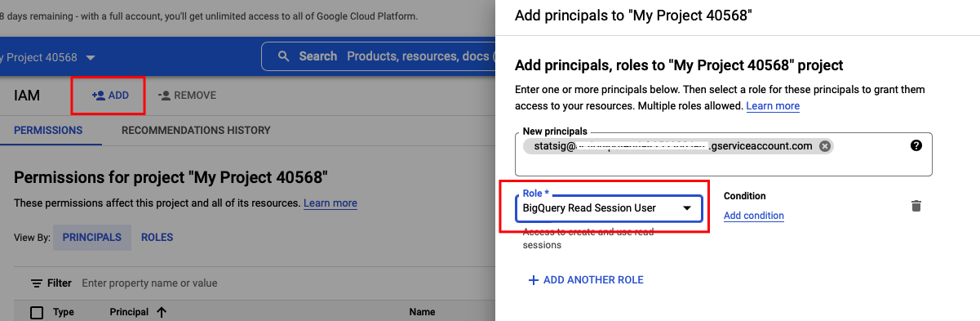
Task: Toggle the select-all checkbox in table header
Action: click(37, 312)
